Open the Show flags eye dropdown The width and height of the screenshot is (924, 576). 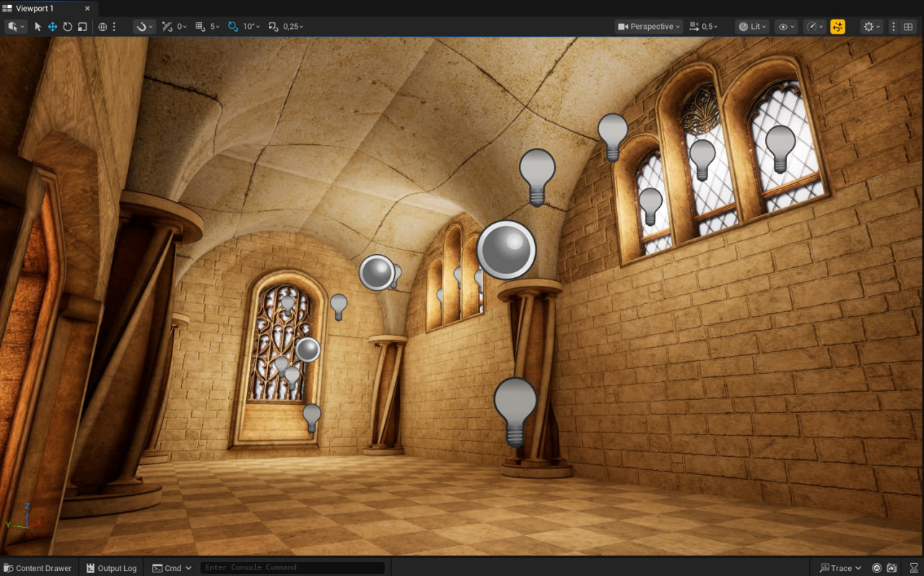pyautogui.click(x=786, y=27)
